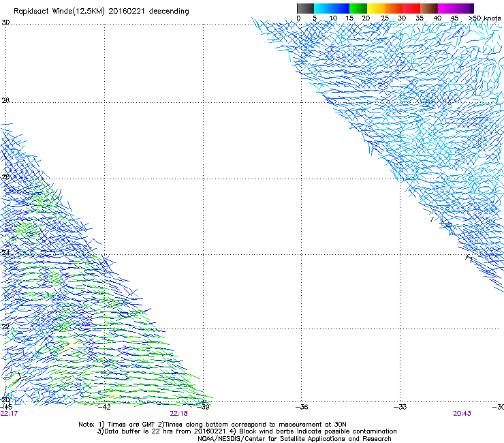Click the legend label '25'

click(385, 18)
